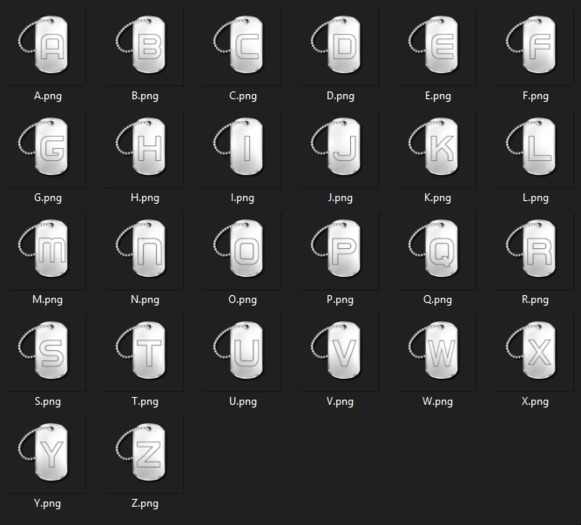Image resolution: width=581 pixels, height=525 pixels.
Task: Click the Y.png file name
Action: click(x=47, y=504)
